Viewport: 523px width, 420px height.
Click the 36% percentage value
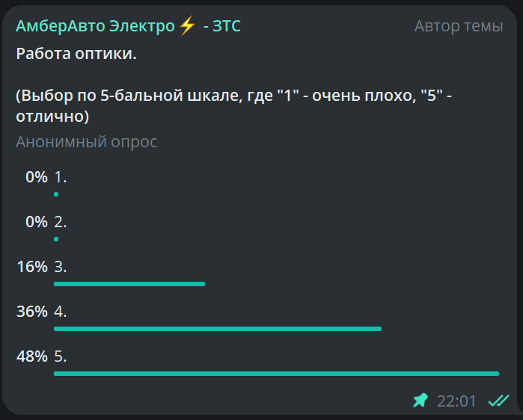tap(32, 312)
